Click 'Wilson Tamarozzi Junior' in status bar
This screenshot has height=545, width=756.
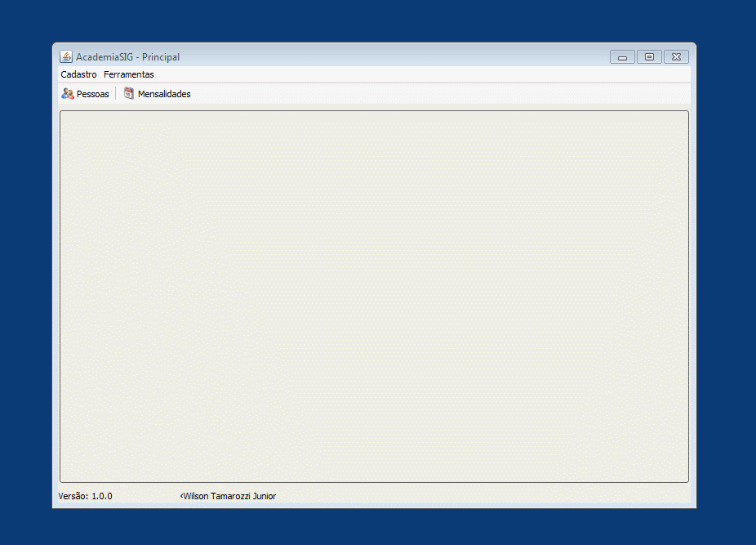[229, 496]
